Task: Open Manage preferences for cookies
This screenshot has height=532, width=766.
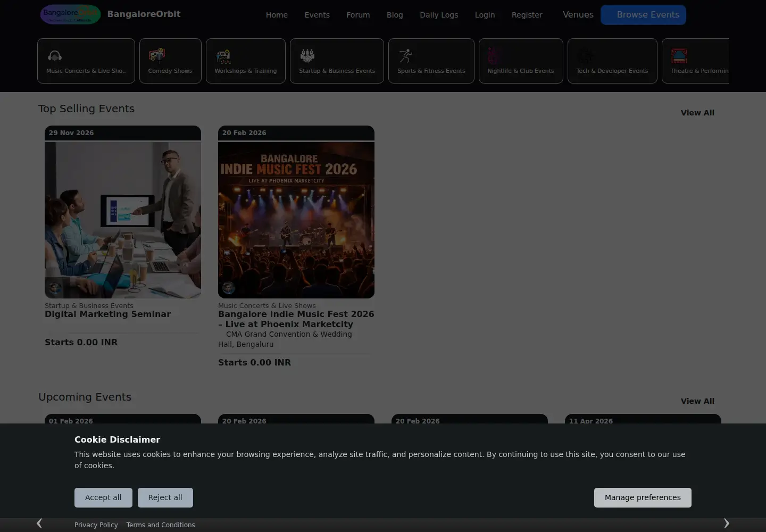Action: [x=643, y=497]
